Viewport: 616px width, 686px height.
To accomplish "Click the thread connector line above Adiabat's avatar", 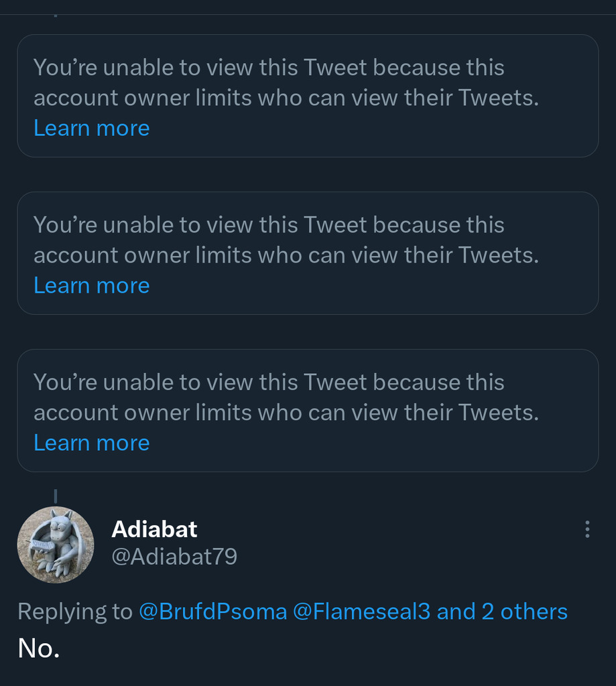I will [55, 496].
